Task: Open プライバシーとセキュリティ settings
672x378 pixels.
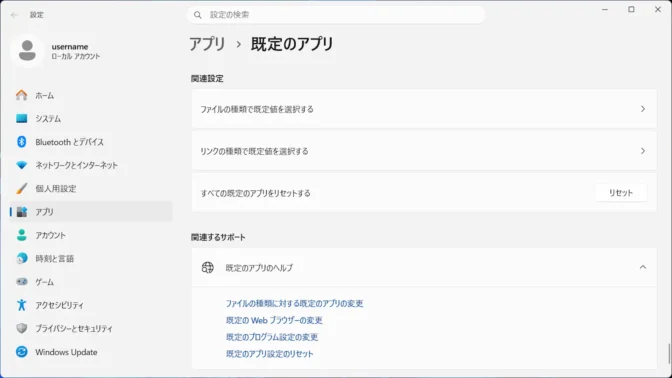Action: [91, 328]
